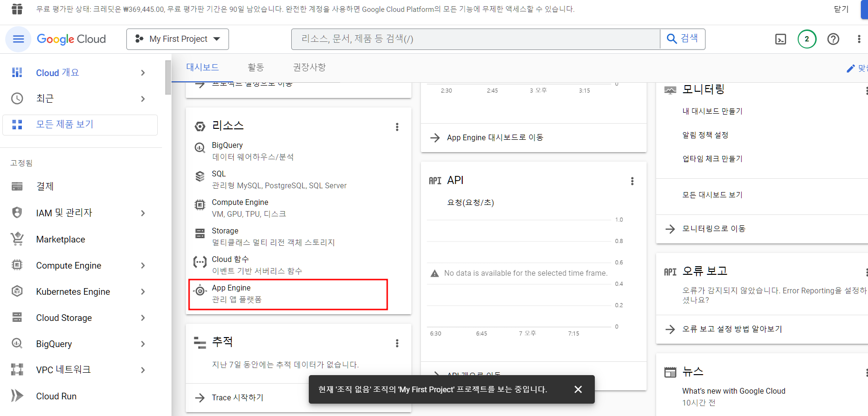
Task: Click the Cloud Run icon
Action: coord(17,396)
